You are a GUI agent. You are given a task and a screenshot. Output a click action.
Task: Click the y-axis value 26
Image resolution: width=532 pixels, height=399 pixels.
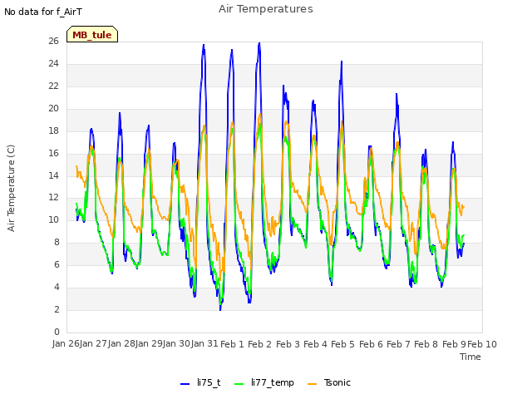(53, 42)
